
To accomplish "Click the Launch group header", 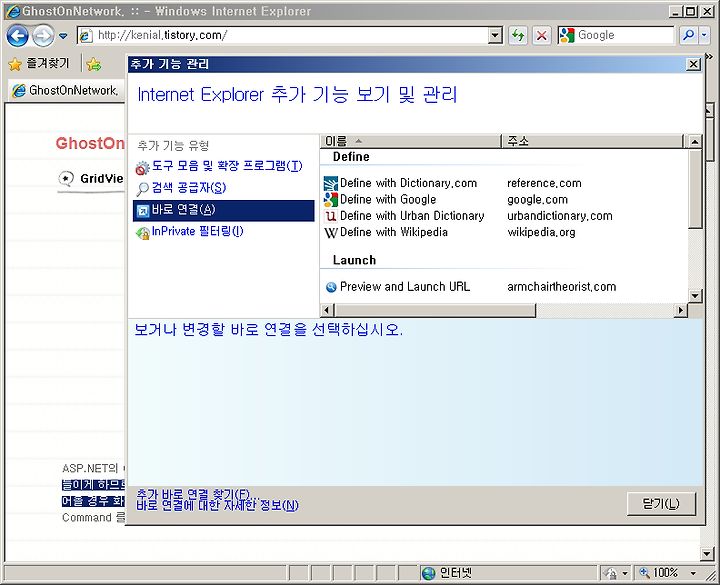I will point(354,260).
